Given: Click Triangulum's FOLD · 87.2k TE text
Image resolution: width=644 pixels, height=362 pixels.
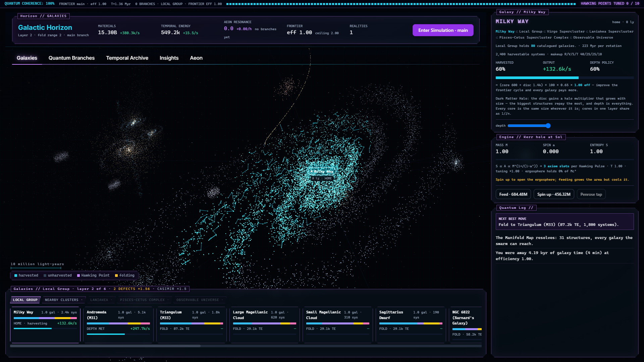Looking at the screenshot, I should point(175,329).
